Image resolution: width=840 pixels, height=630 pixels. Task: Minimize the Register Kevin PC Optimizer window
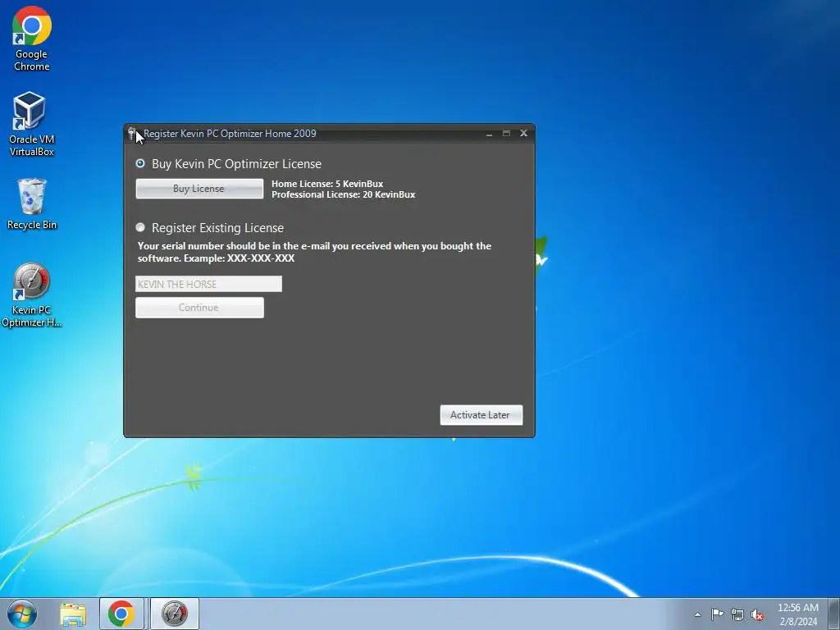pyautogui.click(x=489, y=134)
